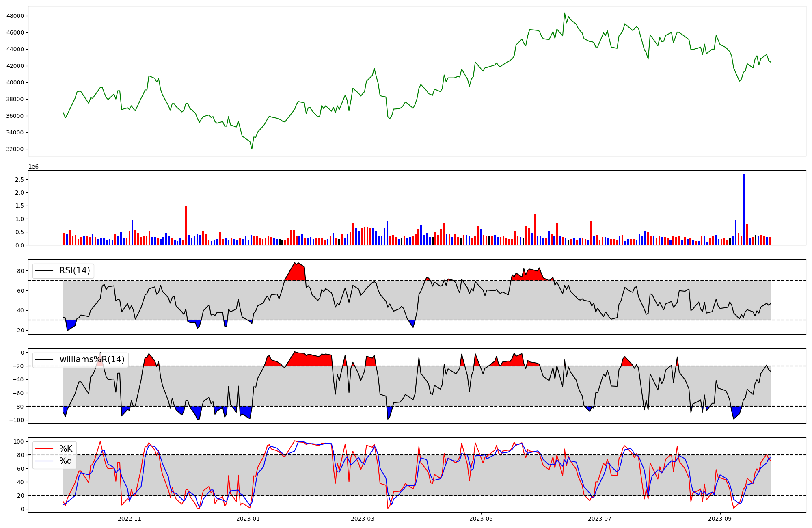The height and width of the screenshot is (528, 812).
Task: Click the %K legend text
Action: coord(66,449)
